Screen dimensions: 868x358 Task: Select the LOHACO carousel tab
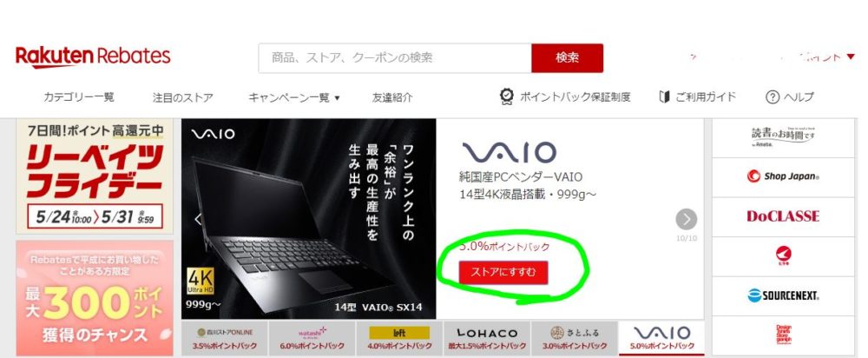(x=487, y=339)
